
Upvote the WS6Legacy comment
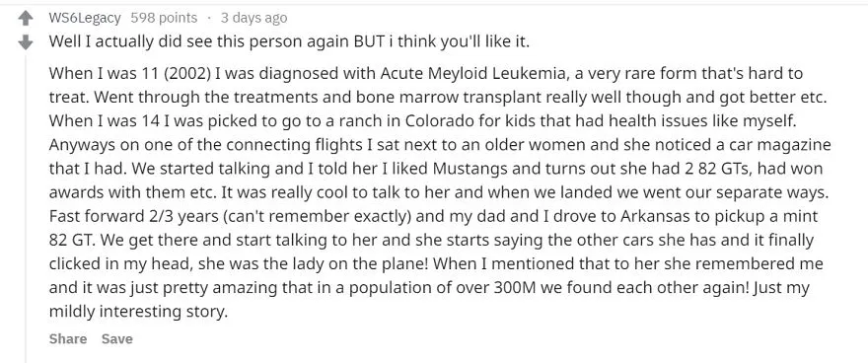[25, 19]
